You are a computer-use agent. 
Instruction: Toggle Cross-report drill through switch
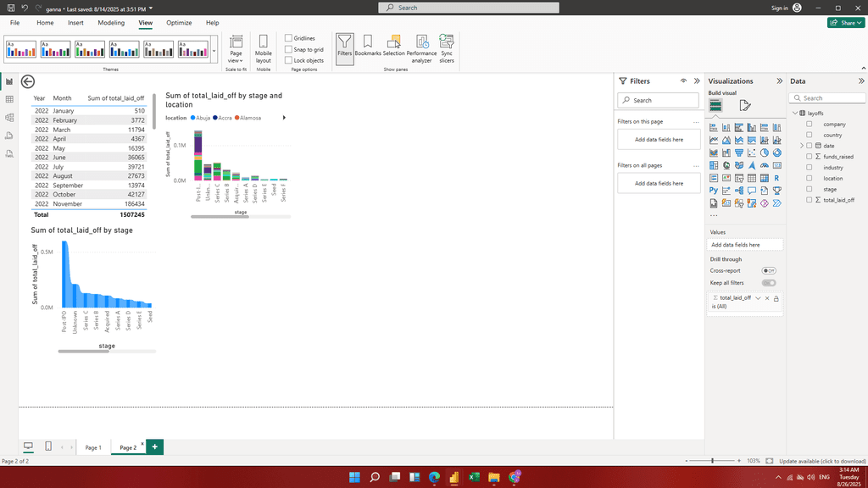click(x=768, y=270)
